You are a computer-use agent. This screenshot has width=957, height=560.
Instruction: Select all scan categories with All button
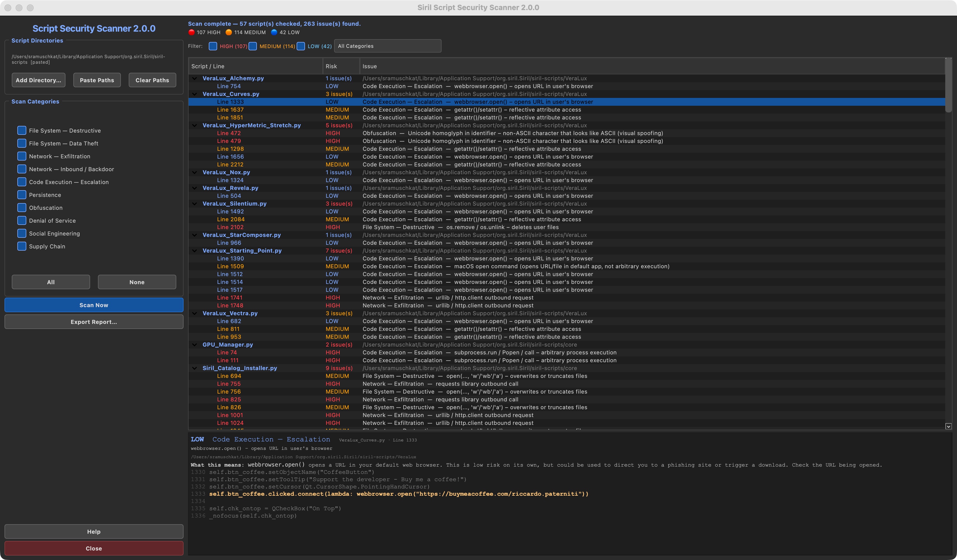tap(50, 282)
